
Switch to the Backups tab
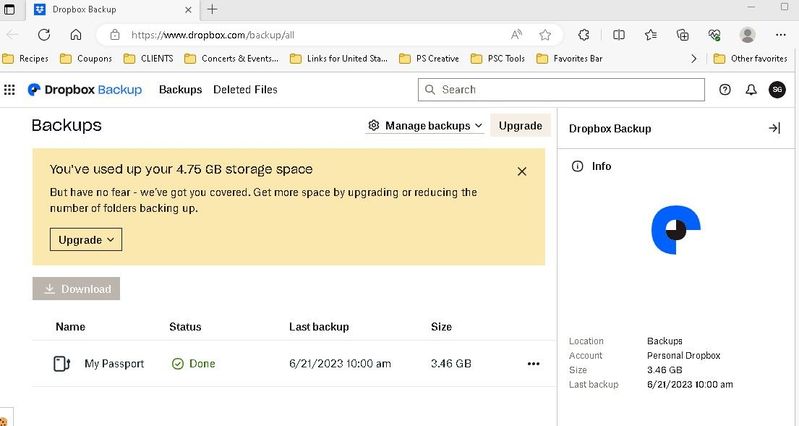tap(180, 90)
